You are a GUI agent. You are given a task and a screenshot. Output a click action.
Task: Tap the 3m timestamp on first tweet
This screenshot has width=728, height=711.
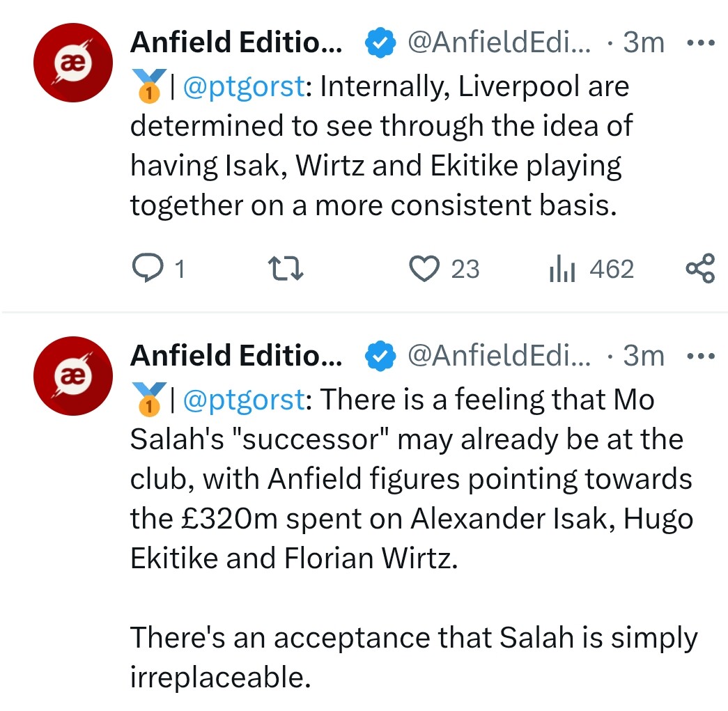[x=644, y=43]
